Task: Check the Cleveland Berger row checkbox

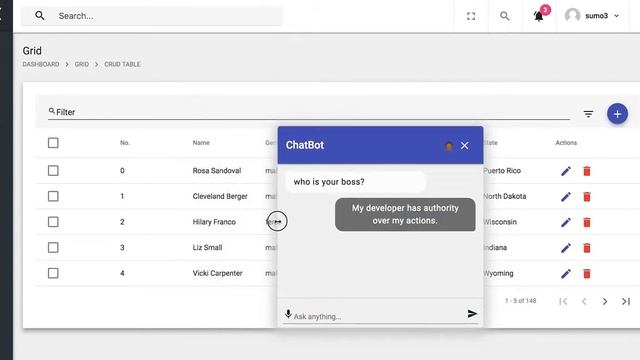Action: [53, 196]
